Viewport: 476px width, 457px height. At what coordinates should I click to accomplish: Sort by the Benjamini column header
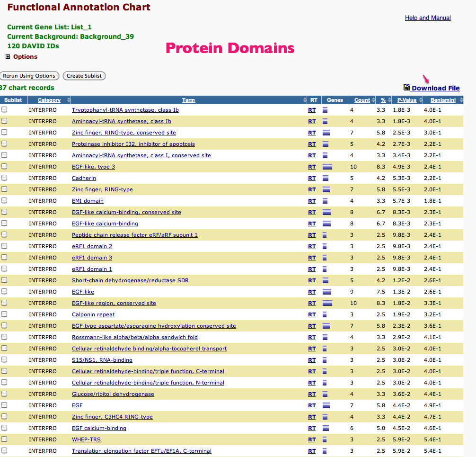[x=443, y=100]
